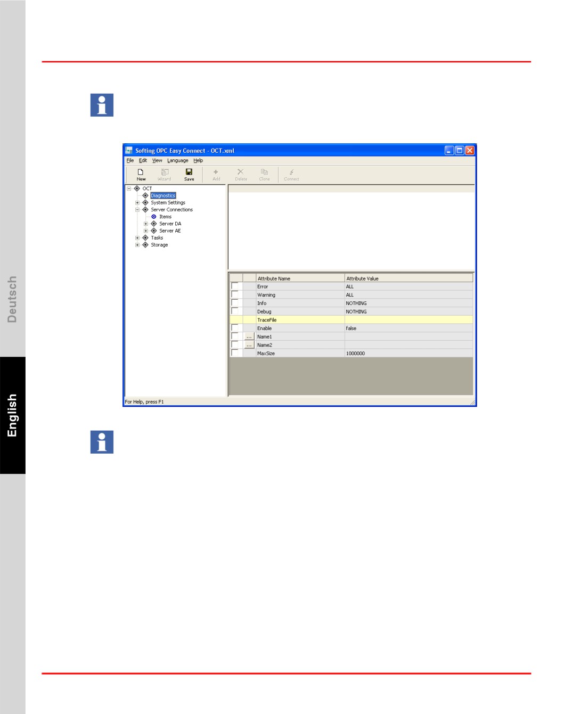Viewport: 588px width, 714px height.
Task: Launch the Wizard toolbar tool
Action: (x=165, y=174)
